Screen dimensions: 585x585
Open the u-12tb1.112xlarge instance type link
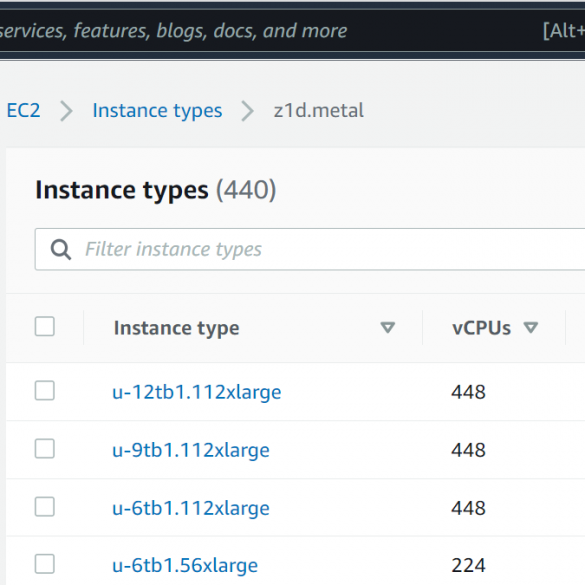point(197,392)
